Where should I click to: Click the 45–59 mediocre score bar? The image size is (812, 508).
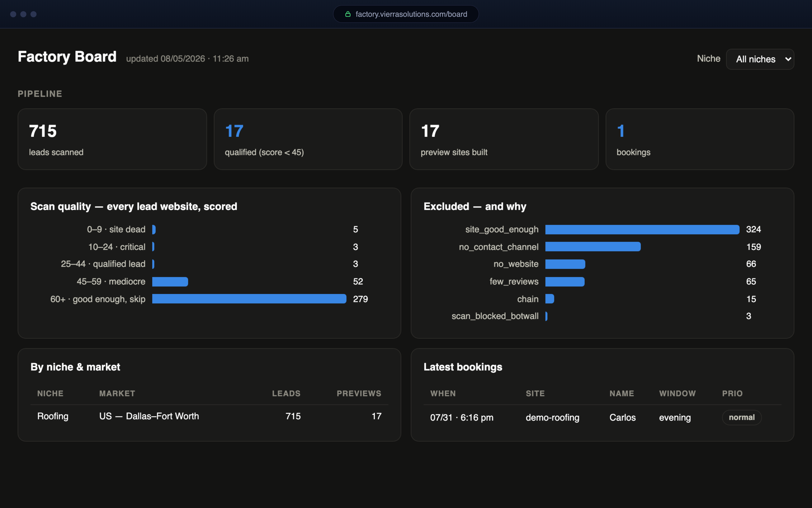click(x=170, y=282)
